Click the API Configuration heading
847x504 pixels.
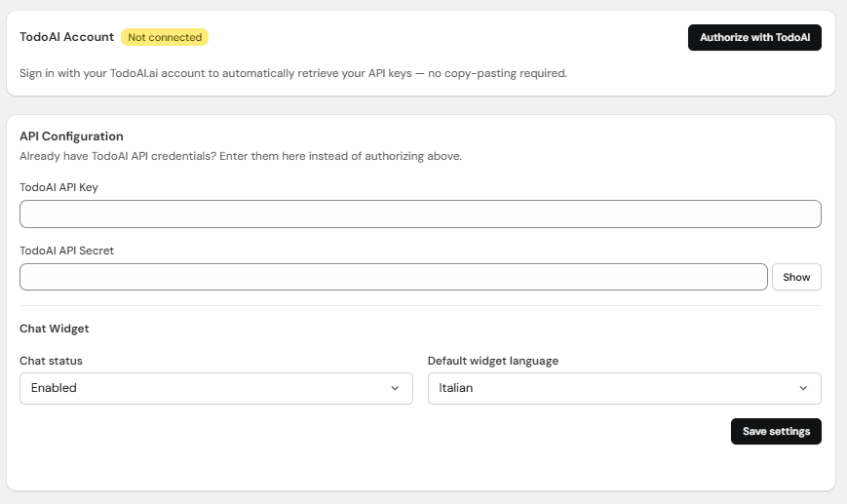(x=71, y=136)
